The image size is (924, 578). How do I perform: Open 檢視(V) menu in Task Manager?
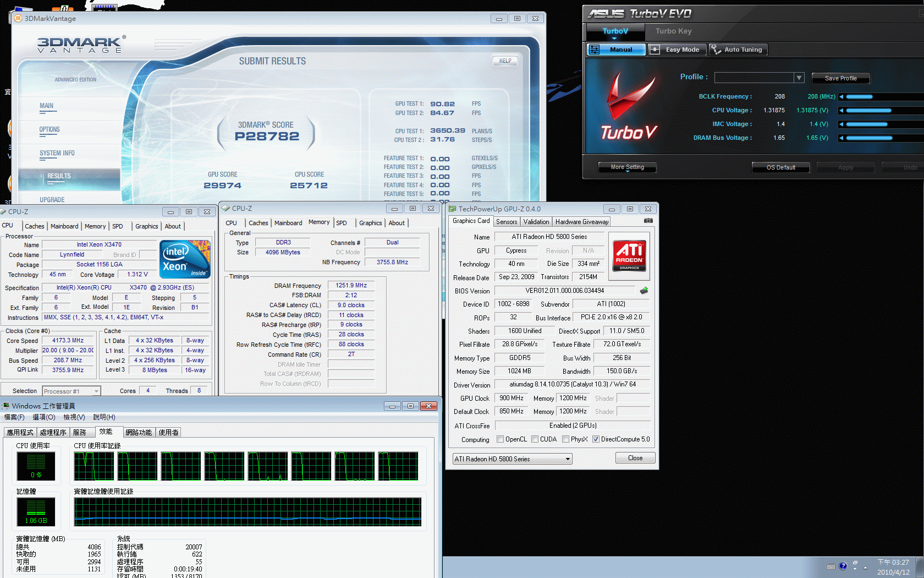pos(74,417)
